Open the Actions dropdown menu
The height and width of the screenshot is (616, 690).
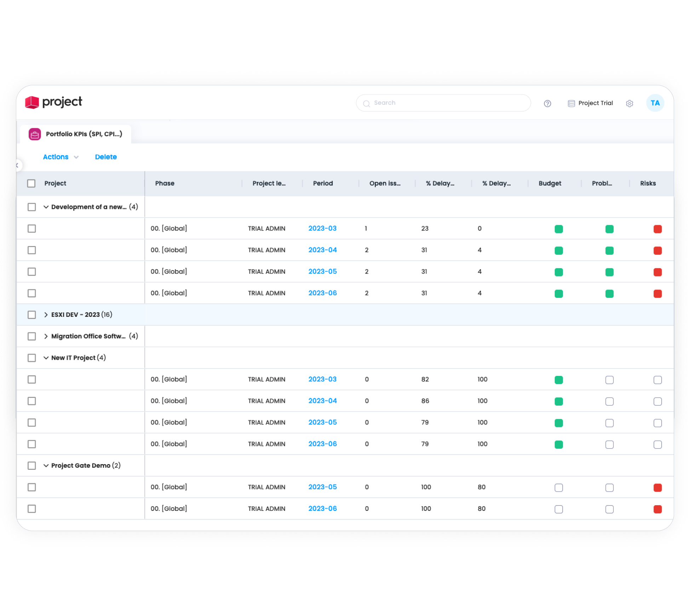pos(61,157)
